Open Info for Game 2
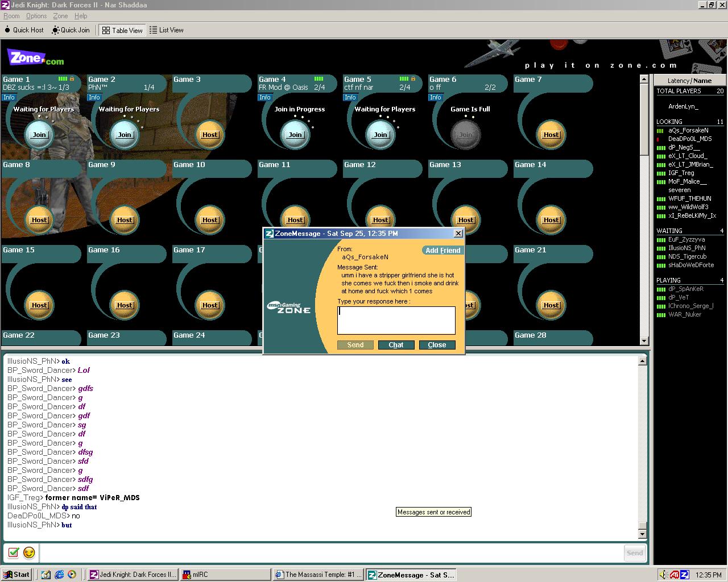 coord(94,97)
